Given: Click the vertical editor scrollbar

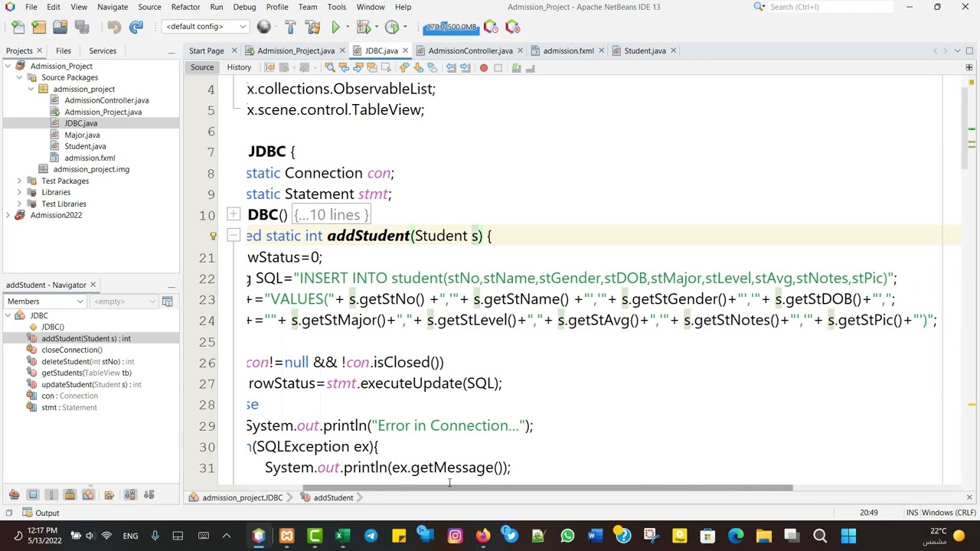Looking at the screenshot, I should [964, 127].
